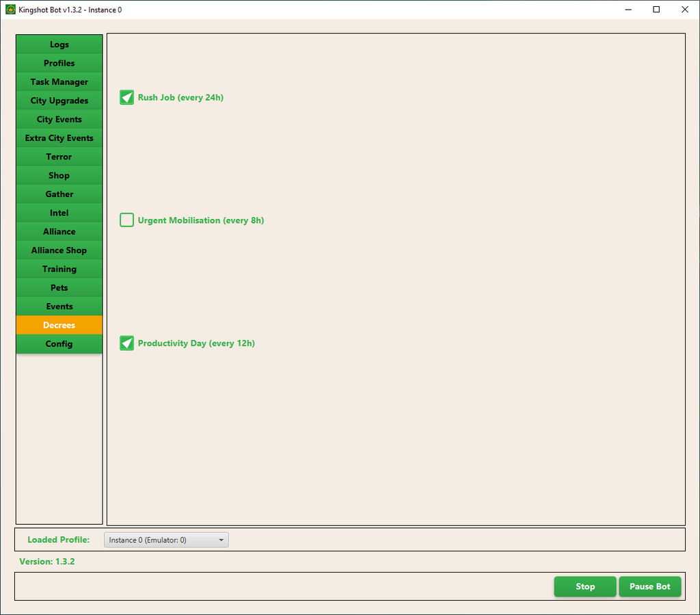700x615 pixels.
Task: Open the Config tab
Action: click(x=59, y=344)
